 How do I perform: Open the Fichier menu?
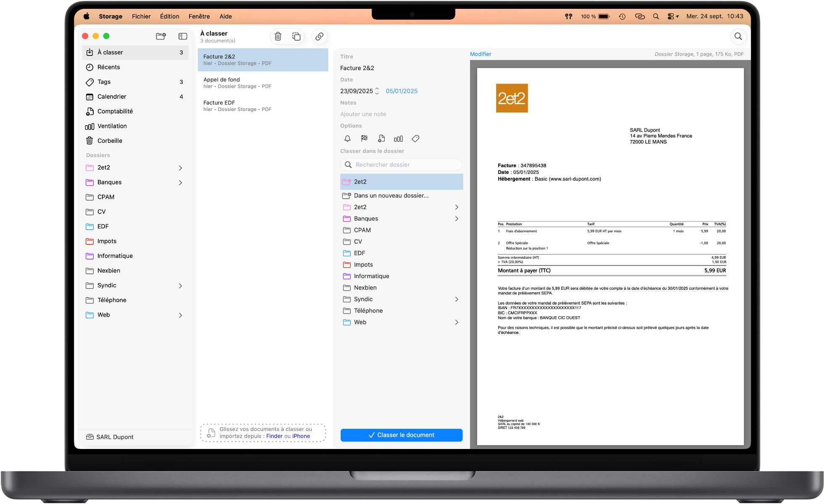click(141, 16)
